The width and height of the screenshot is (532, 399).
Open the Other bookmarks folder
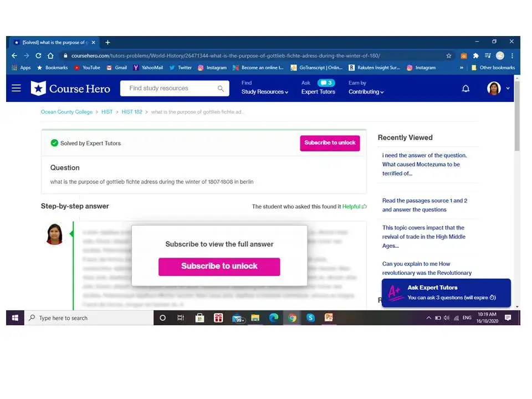pyautogui.click(x=493, y=68)
